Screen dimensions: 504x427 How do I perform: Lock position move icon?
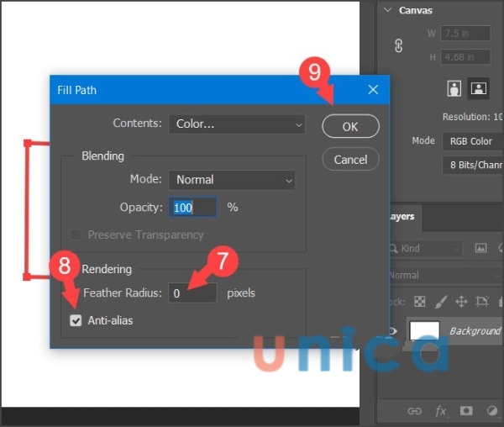coord(461,302)
